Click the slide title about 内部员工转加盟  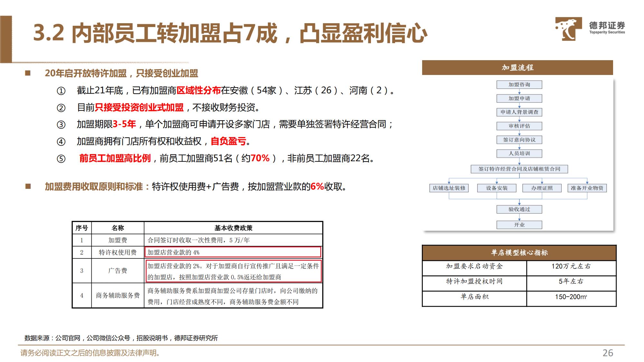point(230,33)
